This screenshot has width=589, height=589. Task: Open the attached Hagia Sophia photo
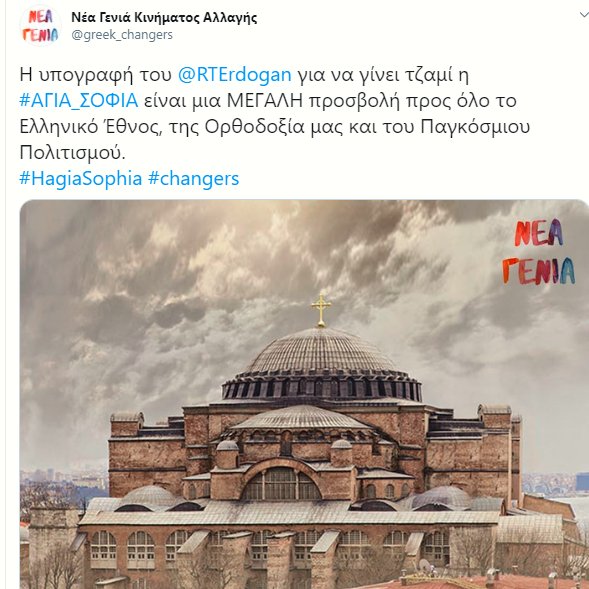click(x=304, y=394)
